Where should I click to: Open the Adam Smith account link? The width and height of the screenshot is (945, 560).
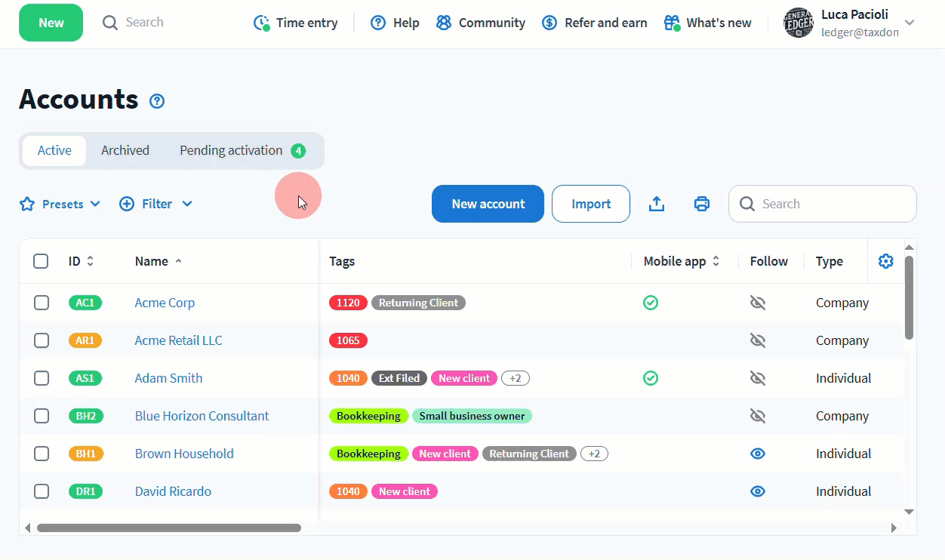[168, 378]
